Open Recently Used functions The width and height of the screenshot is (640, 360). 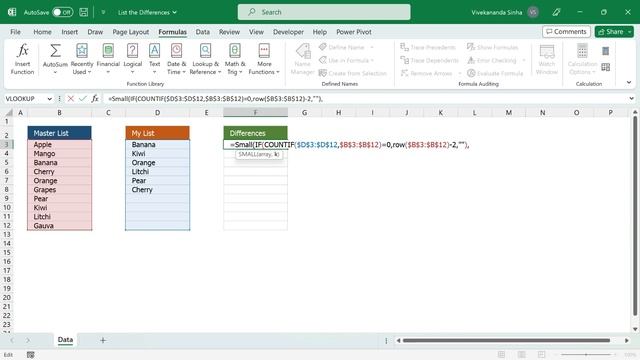tap(82, 60)
